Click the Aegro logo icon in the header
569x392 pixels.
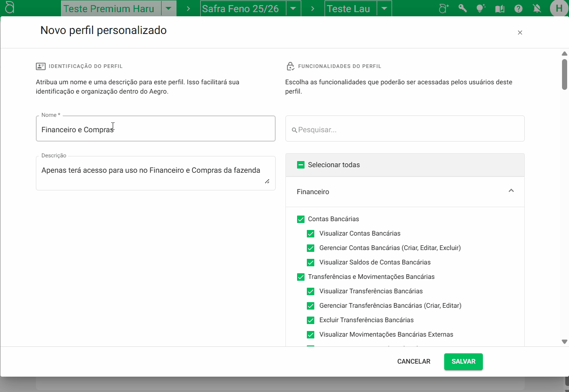coord(9,8)
